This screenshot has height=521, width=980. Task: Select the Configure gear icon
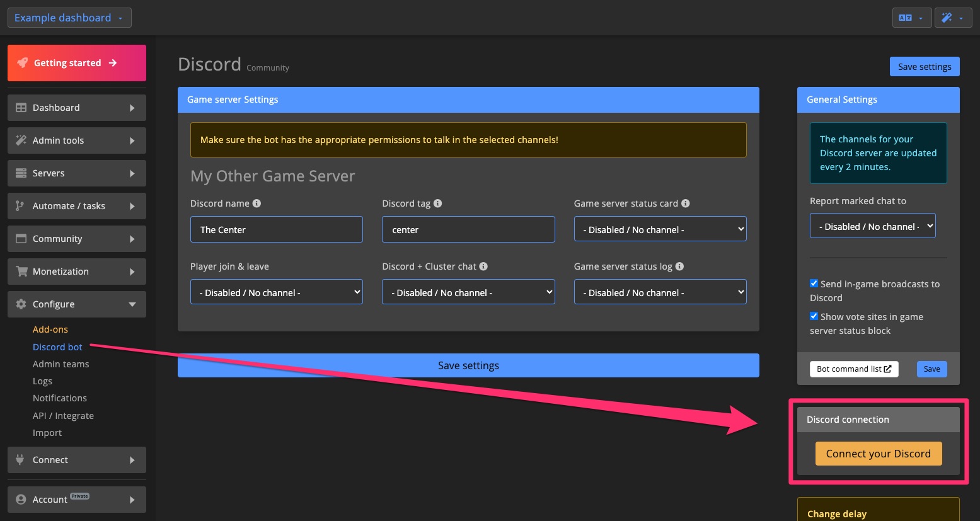(x=22, y=304)
